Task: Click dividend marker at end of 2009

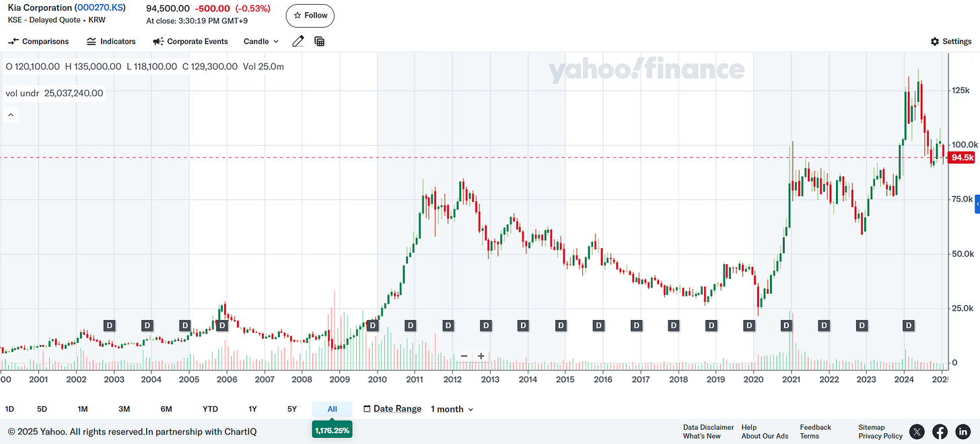Action: coord(373,325)
